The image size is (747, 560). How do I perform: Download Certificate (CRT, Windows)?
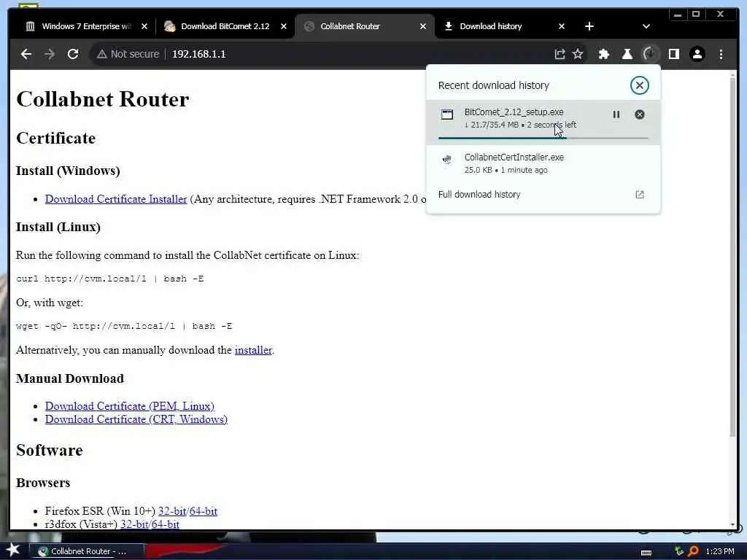[x=136, y=419]
